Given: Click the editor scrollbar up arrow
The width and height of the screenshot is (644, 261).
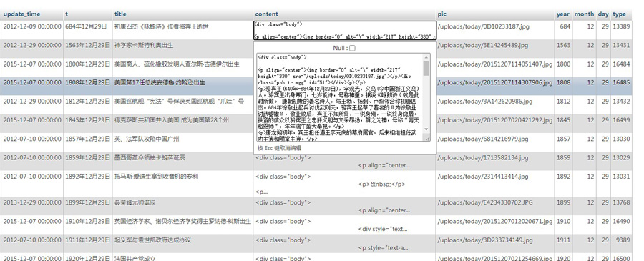Looking at the screenshot, I should 426,57.
